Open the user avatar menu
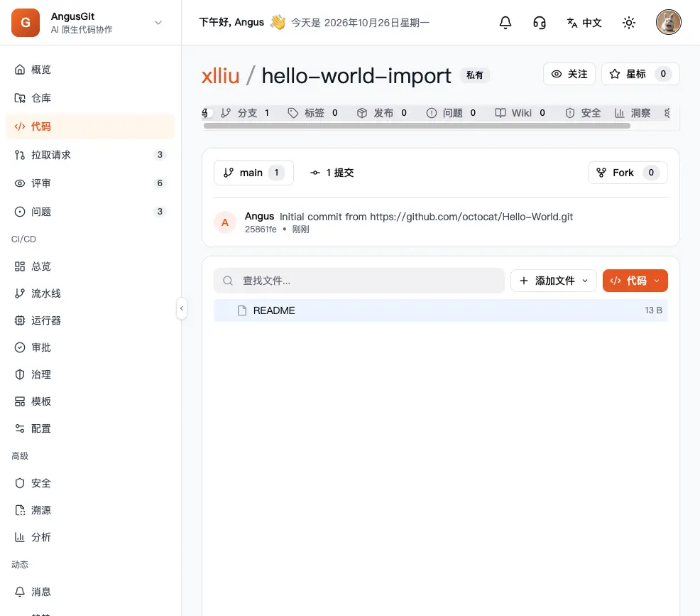 tap(668, 22)
